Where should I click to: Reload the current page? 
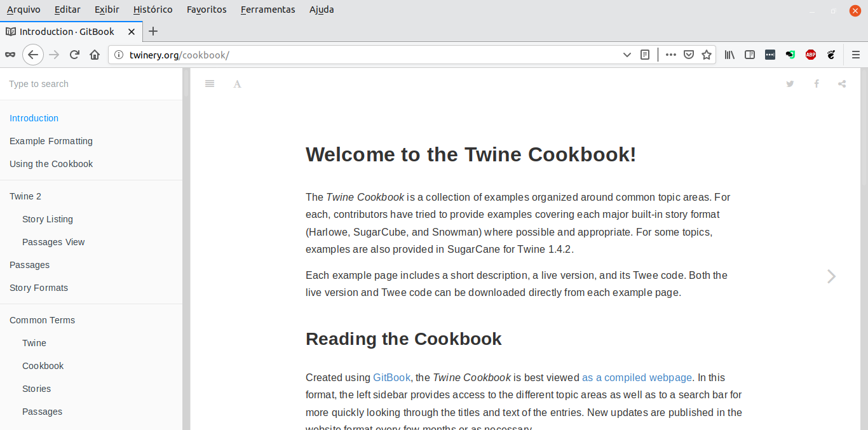[x=74, y=55]
